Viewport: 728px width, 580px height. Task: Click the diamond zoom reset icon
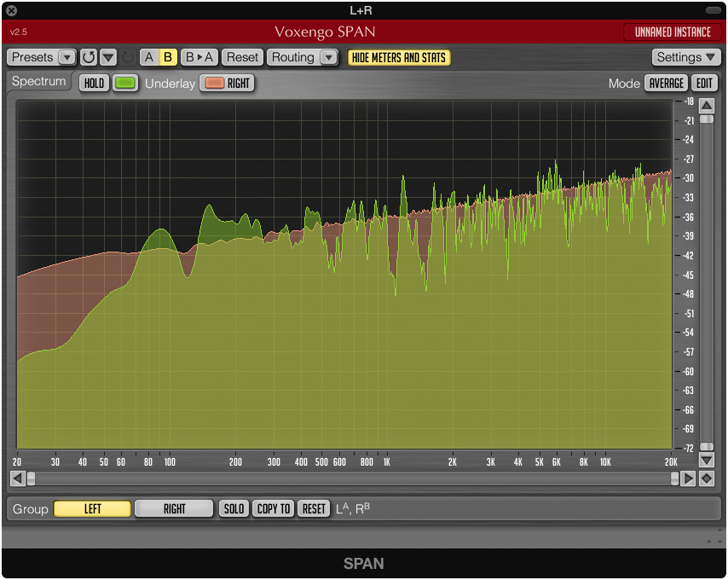[707, 478]
